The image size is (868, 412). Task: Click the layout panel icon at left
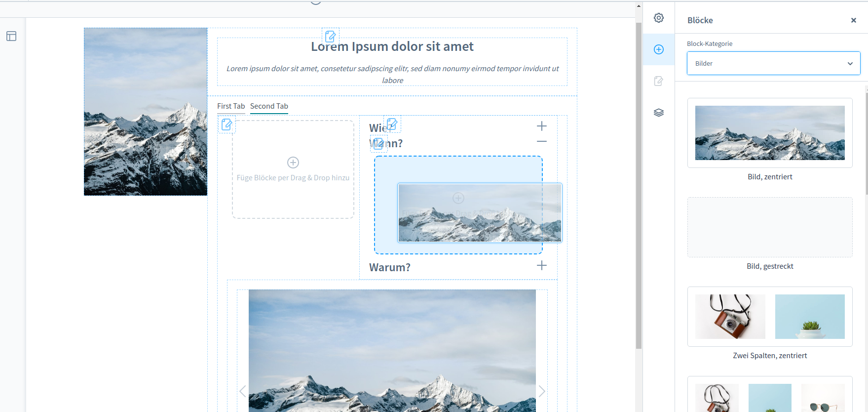coord(11,36)
